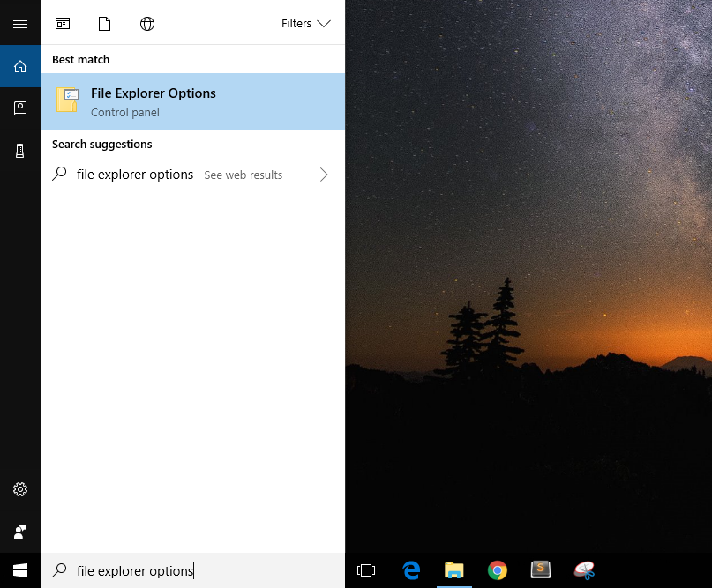
Task: Expand the hamburger navigation menu
Action: click(20, 22)
